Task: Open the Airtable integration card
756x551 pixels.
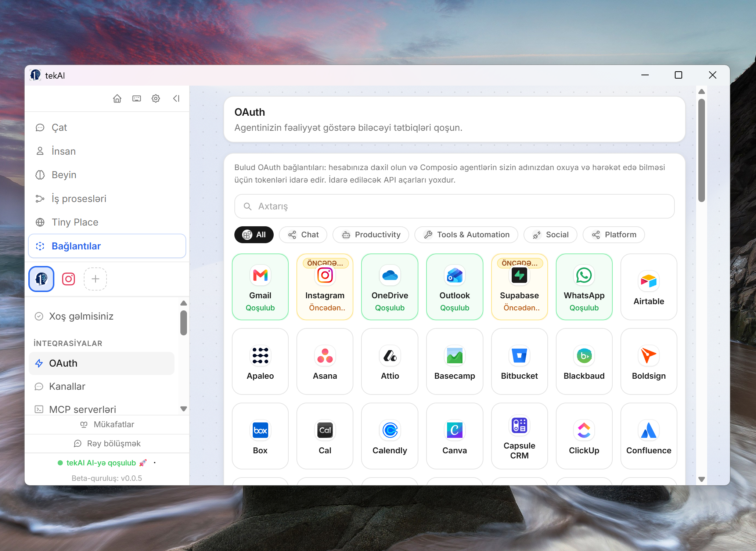Action: coord(649,287)
